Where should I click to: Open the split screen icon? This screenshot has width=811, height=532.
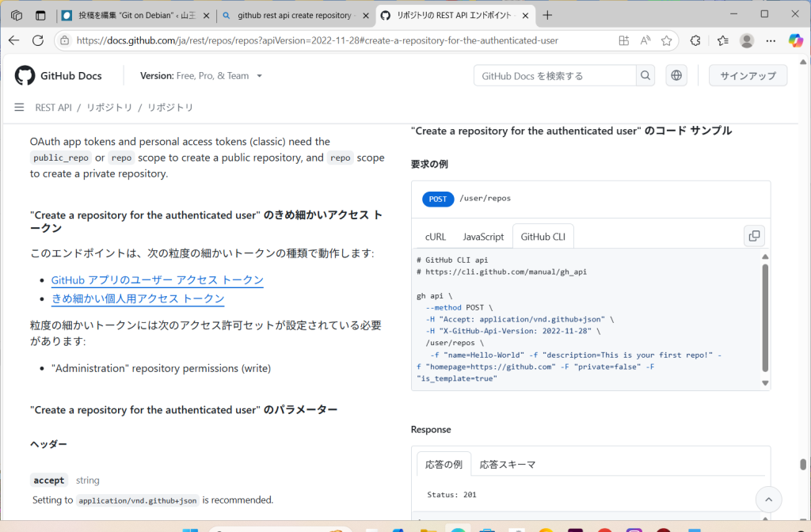[624, 40]
